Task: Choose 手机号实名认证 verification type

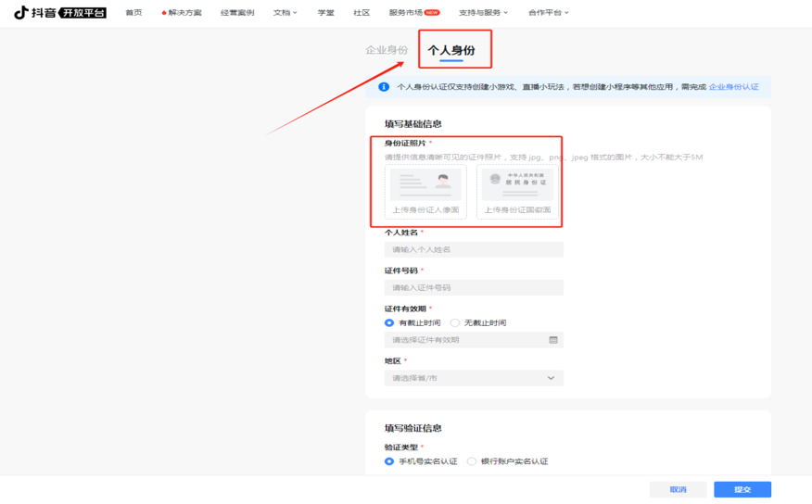Action: (389, 461)
